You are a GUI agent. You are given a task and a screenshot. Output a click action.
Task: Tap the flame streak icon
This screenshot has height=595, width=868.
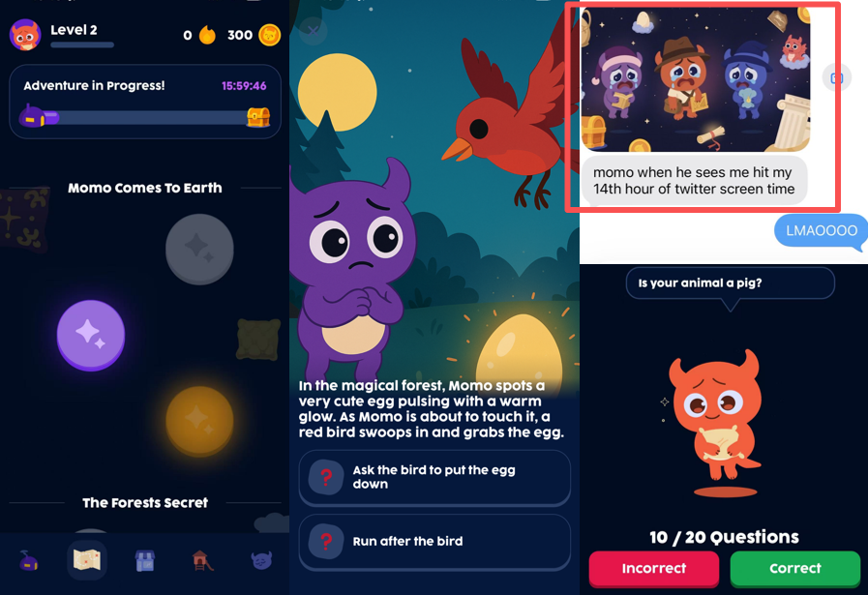click(x=208, y=35)
